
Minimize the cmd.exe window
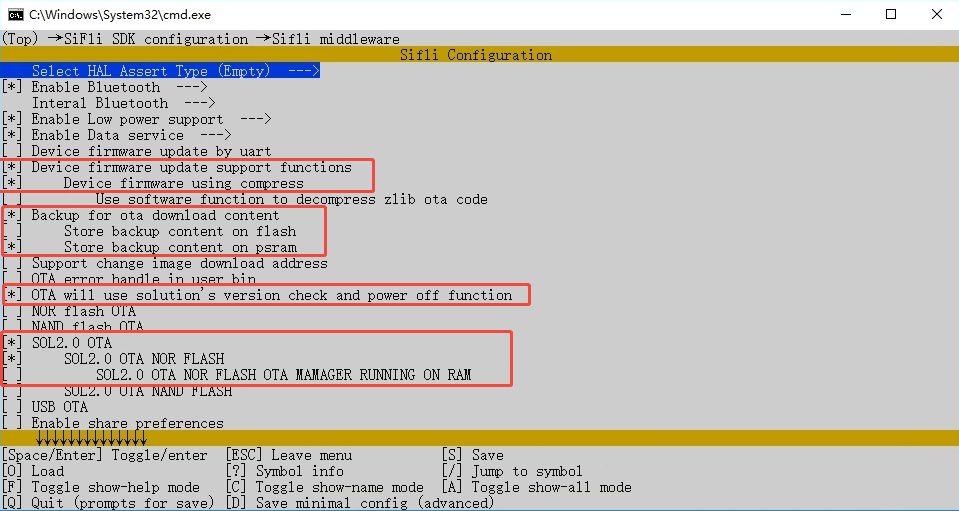click(845, 14)
